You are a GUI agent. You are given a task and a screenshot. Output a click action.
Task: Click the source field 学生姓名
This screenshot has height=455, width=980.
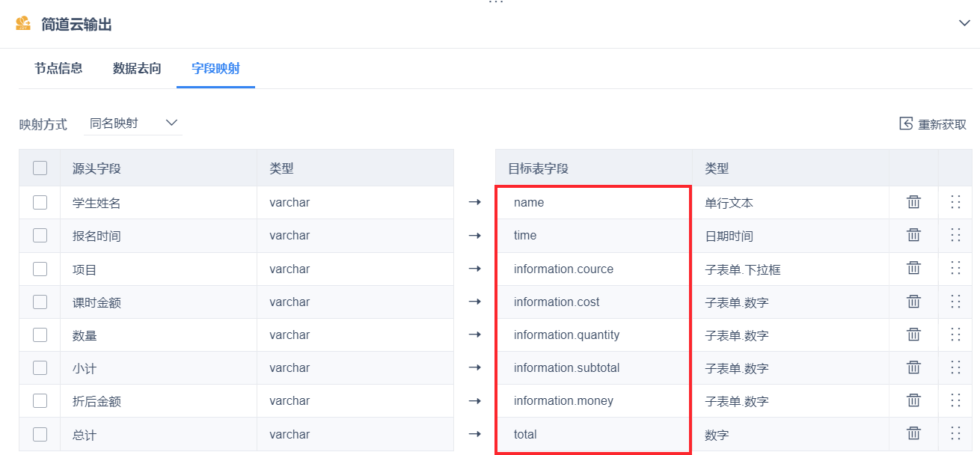coord(97,203)
